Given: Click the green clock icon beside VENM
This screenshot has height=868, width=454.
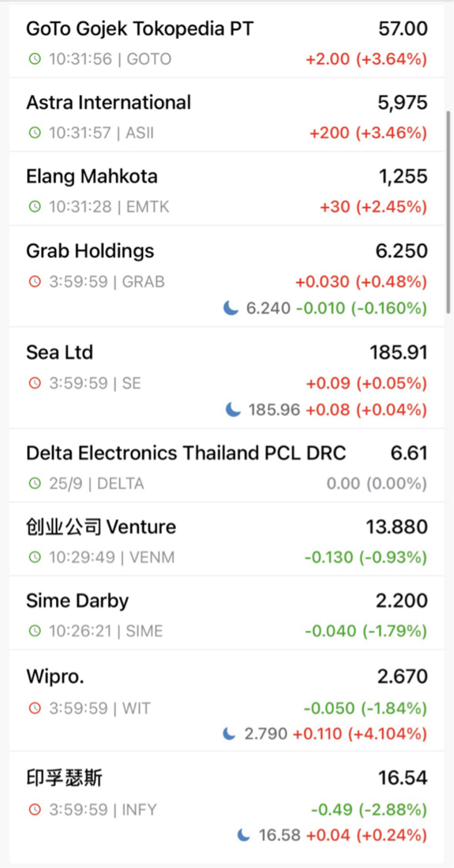Looking at the screenshot, I should (35, 557).
